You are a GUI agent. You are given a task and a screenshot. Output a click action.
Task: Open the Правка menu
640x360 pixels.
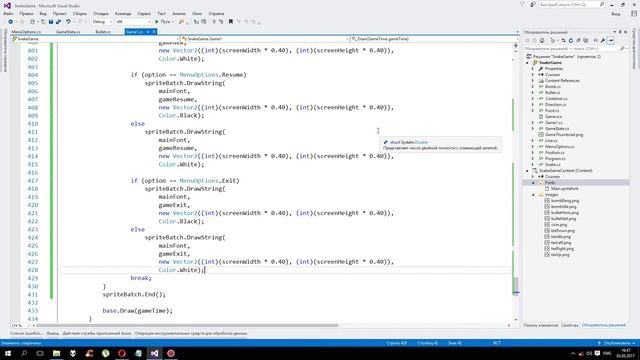coord(26,13)
